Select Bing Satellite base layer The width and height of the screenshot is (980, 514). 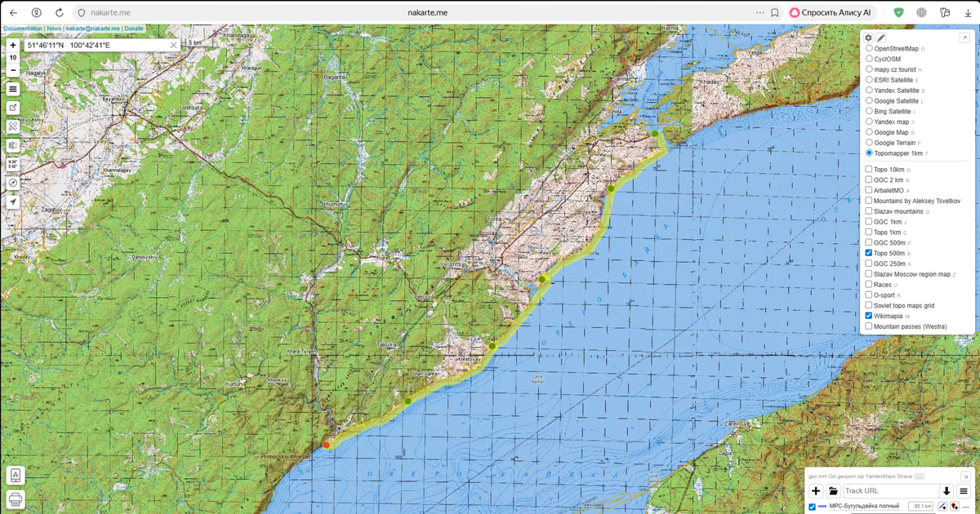pos(869,111)
